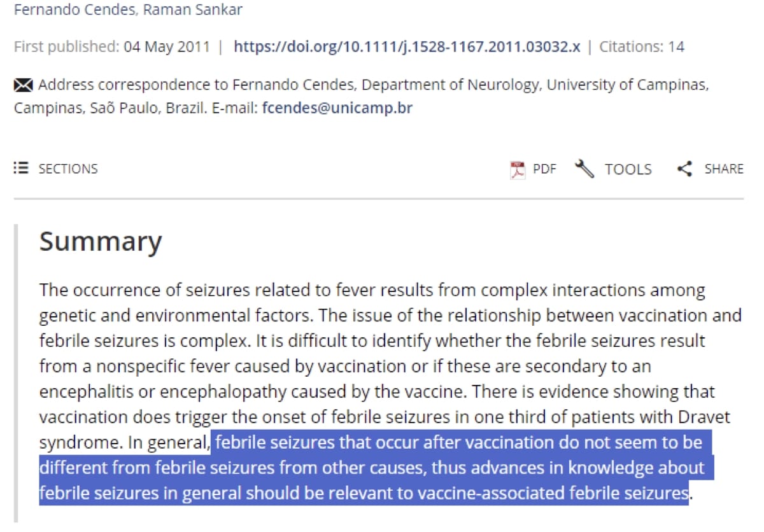
Task: Email fcendes@unicamp.br via the link
Action: 337,108
